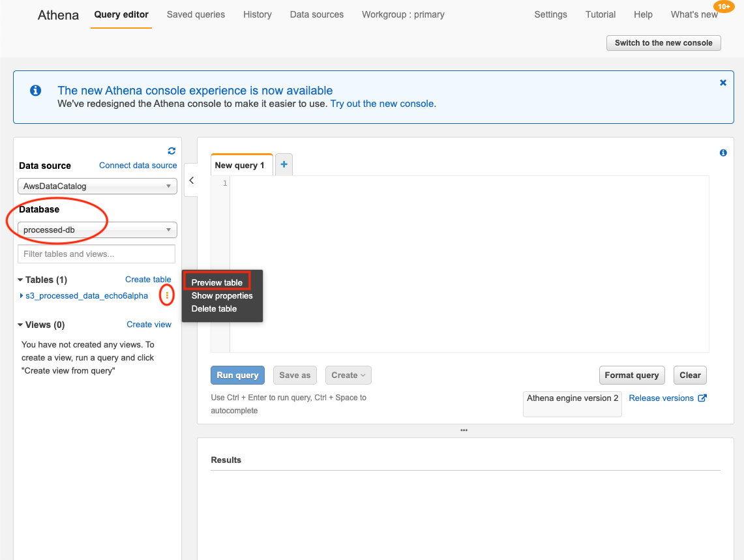Open Settings in top navigation
This screenshot has height=560, width=744.
(550, 15)
